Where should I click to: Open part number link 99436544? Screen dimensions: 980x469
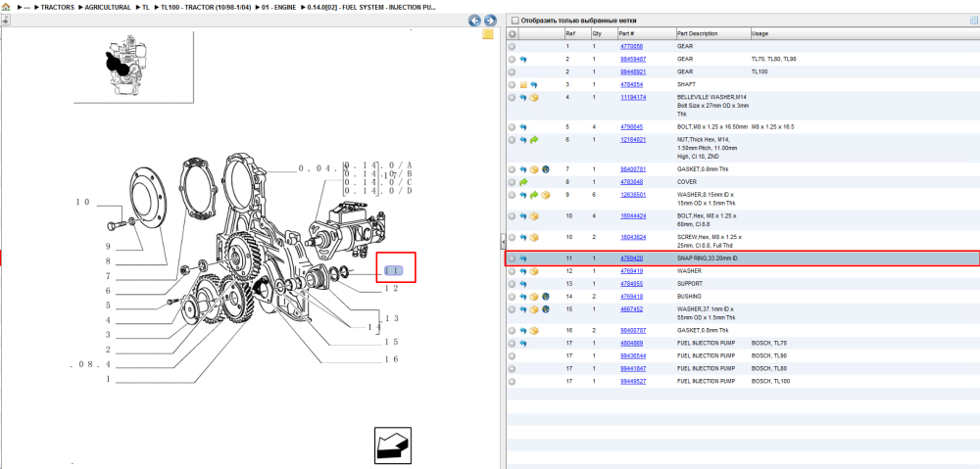point(632,356)
